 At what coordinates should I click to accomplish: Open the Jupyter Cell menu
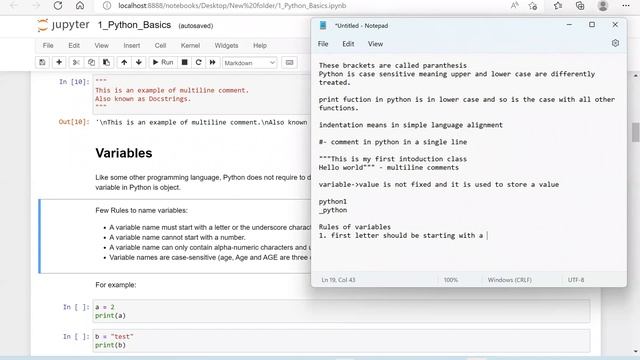[x=160, y=45]
